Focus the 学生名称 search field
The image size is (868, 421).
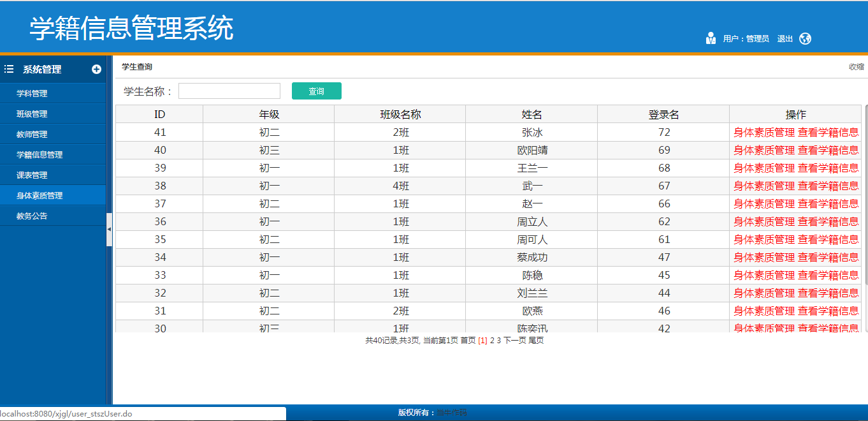229,91
